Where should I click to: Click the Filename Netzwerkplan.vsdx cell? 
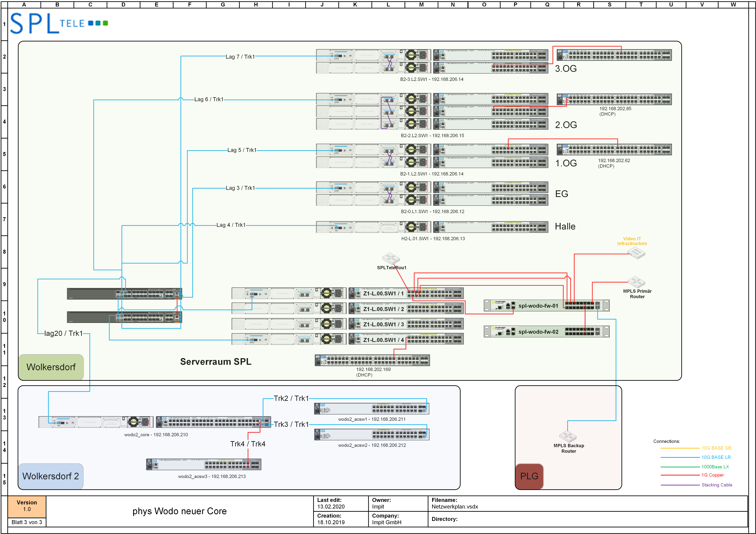point(588,503)
